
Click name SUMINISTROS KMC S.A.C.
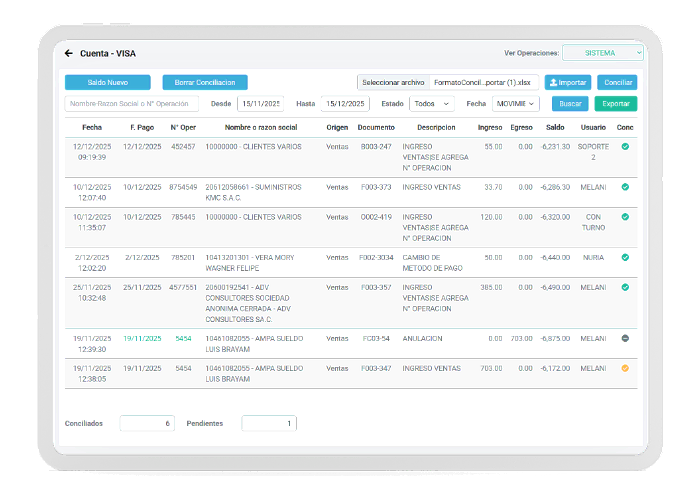(x=253, y=192)
